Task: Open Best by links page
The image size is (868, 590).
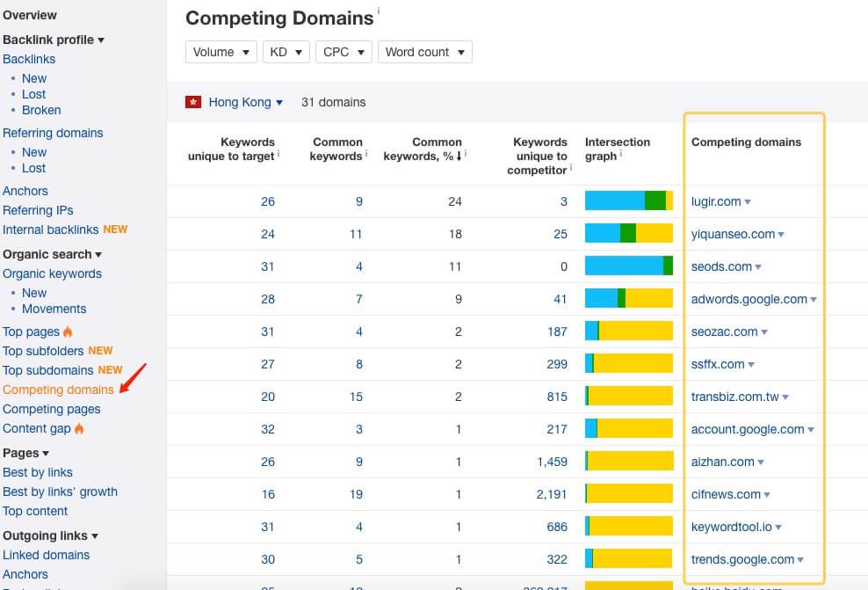Action: click(38, 472)
